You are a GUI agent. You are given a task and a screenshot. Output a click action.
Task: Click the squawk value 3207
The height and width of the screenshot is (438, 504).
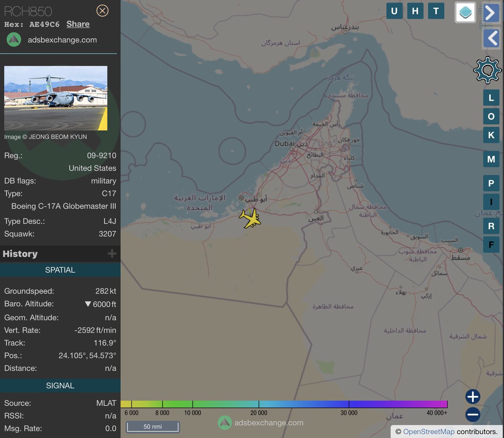(108, 234)
